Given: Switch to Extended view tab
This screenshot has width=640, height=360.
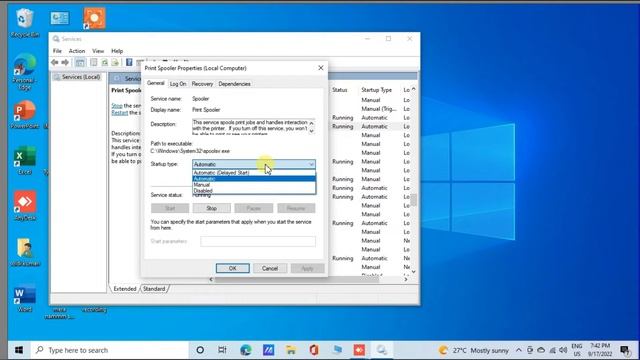Looking at the screenshot, I should pyautogui.click(x=125, y=289).
